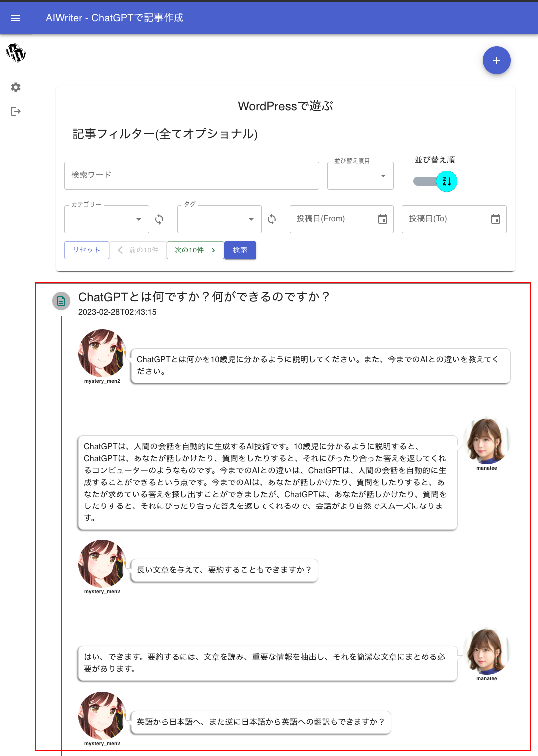538x756 pixels.
Task: Click timestamp 2023-02-28T02:43:15
Action: point(117,312)
